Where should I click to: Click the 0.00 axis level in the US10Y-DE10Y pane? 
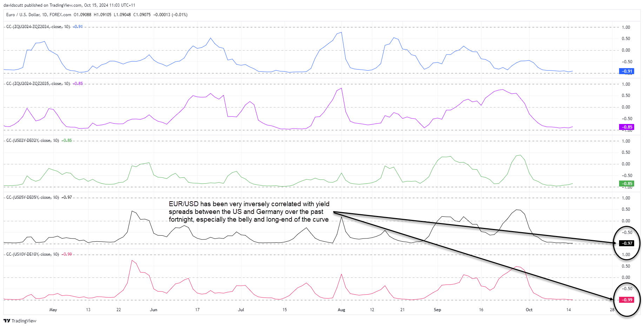[626, 277]
